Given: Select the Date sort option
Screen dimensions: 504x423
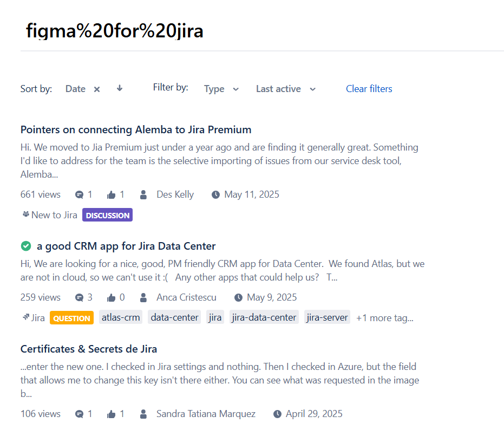Looking at the screenshot, I should [76, 89].
